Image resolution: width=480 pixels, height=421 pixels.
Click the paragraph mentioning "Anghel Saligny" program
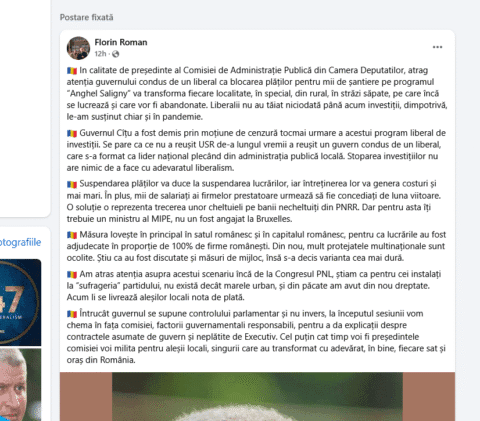257,93
